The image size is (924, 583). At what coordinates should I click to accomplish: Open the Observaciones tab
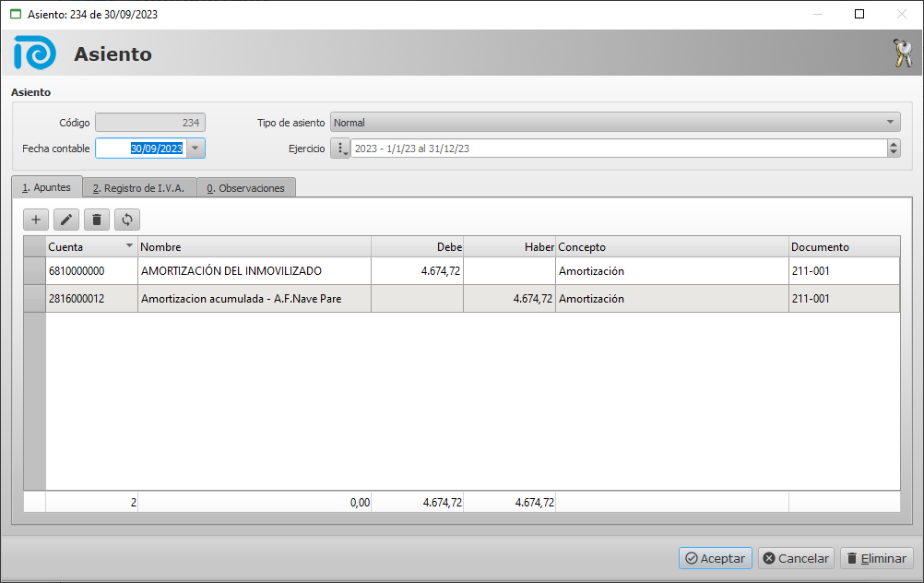[246, 188]
